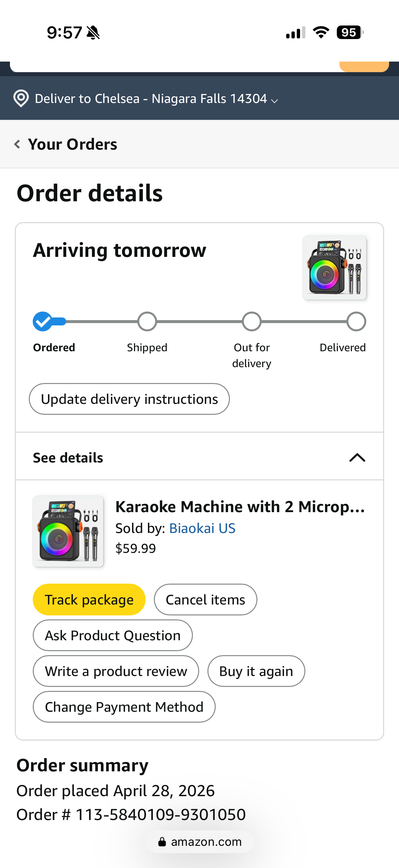The image size is (399, 868).
Task: Open the Biaokai US seller link
Action: (202, 528)
